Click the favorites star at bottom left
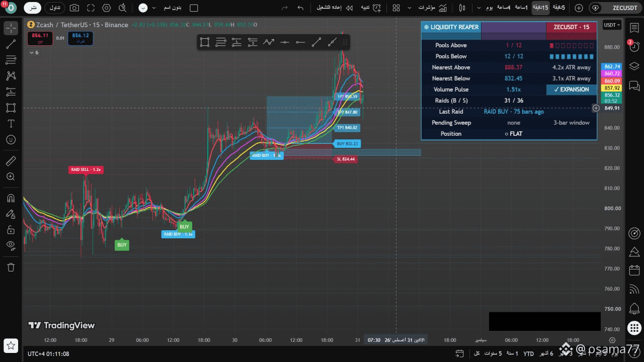Viewport: 644px width, 362px height. 11,346
